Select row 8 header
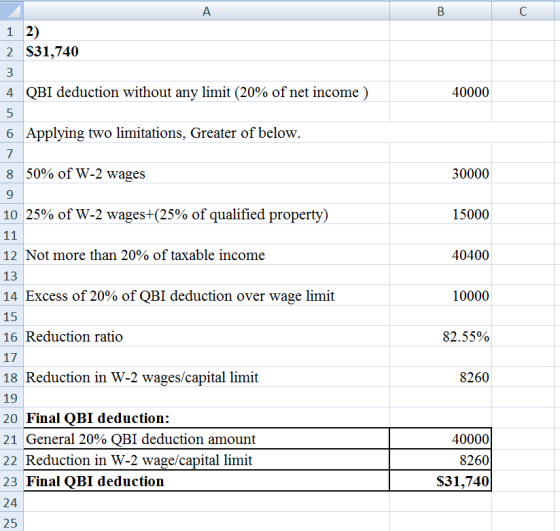The width and height of the screenshot is (560, 531). [x=12, y=174]
